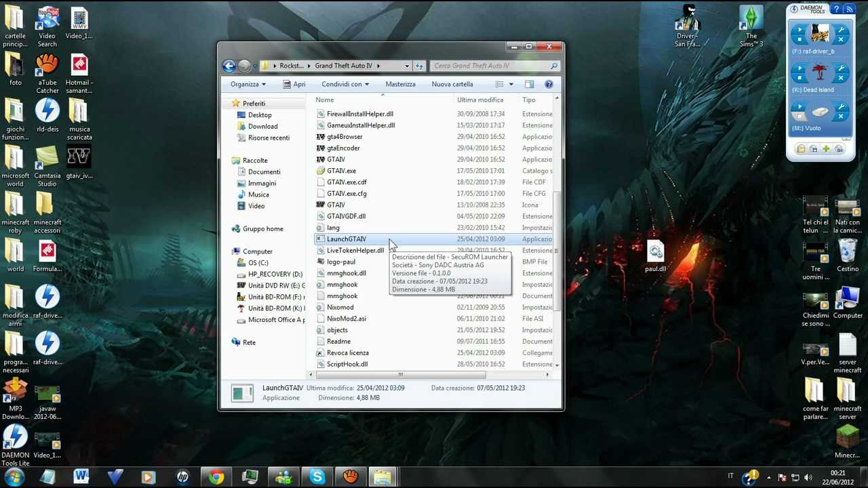Select Documenti under Raccolte

[x=264, y=171]
